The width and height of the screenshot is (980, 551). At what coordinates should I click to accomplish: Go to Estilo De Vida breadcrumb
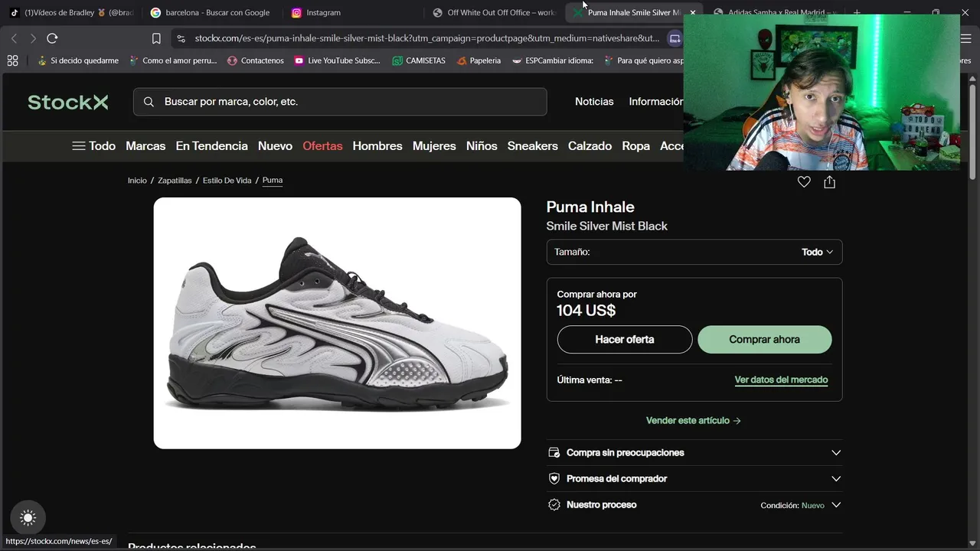pos(227,181)
